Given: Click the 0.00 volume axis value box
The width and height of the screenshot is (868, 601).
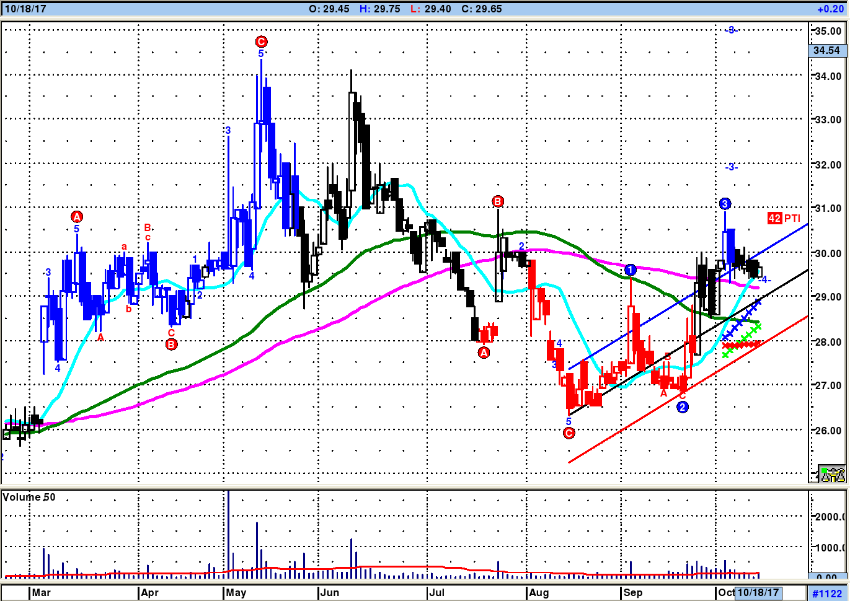Looking at the screenshot, I should pyautogui.click(x=827, y=577).
